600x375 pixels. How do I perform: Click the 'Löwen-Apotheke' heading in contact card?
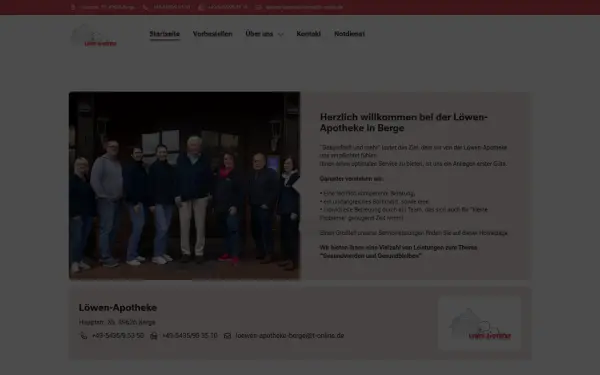click(x=118, y=308)
